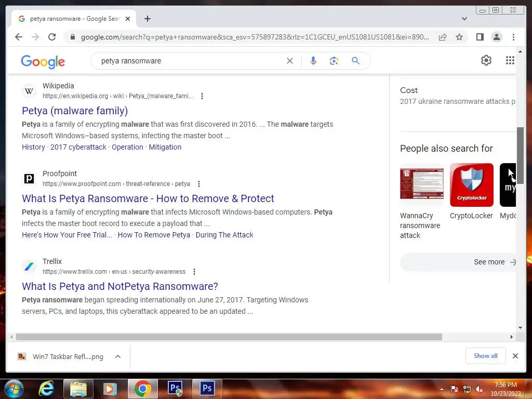Screen dimensions: 532x399
Task: Switch to first Photoshop taskbar icon with shield
Action: [x=175, y=389]
